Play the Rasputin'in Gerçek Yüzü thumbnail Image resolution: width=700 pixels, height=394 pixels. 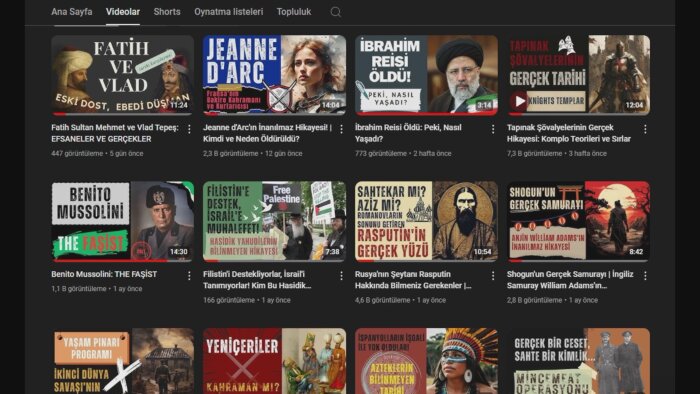pos(426,221)
